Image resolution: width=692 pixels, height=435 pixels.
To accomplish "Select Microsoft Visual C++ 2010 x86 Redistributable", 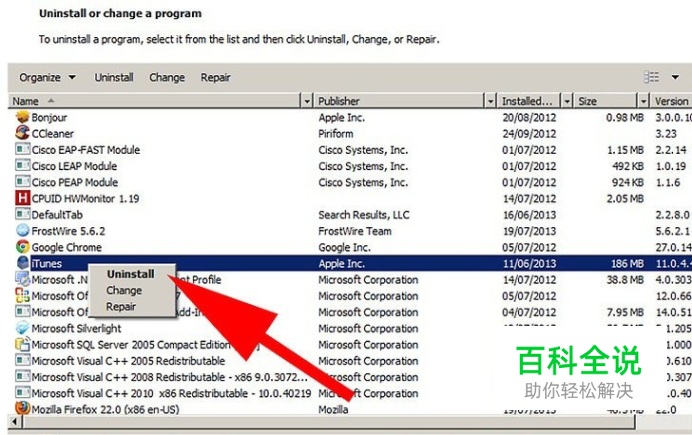I will [171, 393].
